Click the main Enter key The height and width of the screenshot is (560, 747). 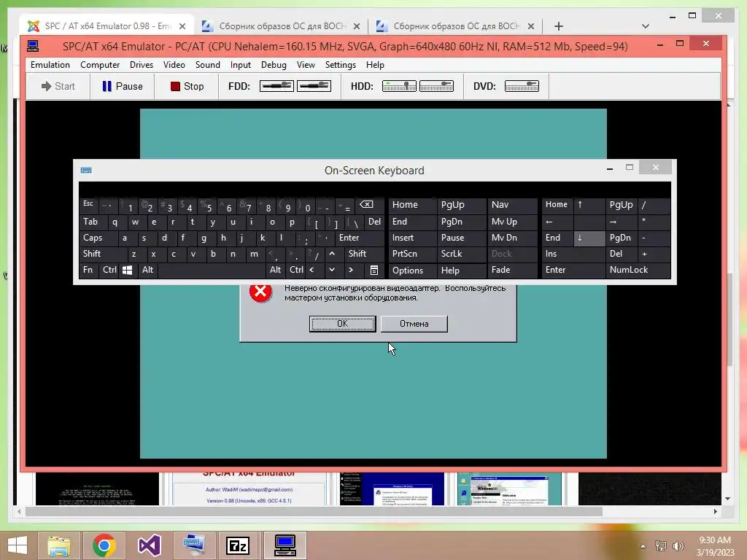tap(360, 238)
